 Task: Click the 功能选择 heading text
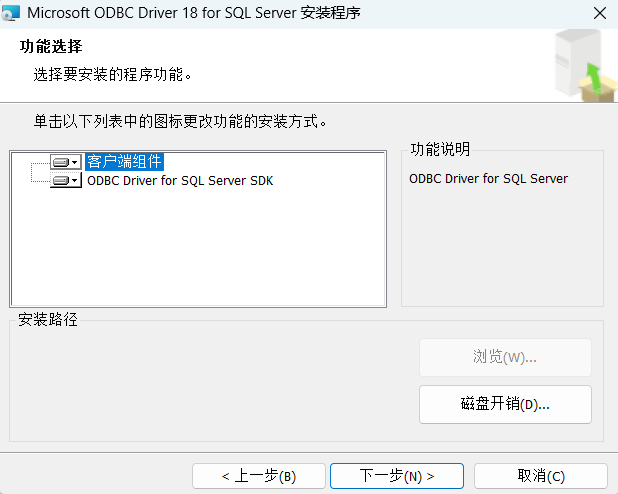coord(51,47)
